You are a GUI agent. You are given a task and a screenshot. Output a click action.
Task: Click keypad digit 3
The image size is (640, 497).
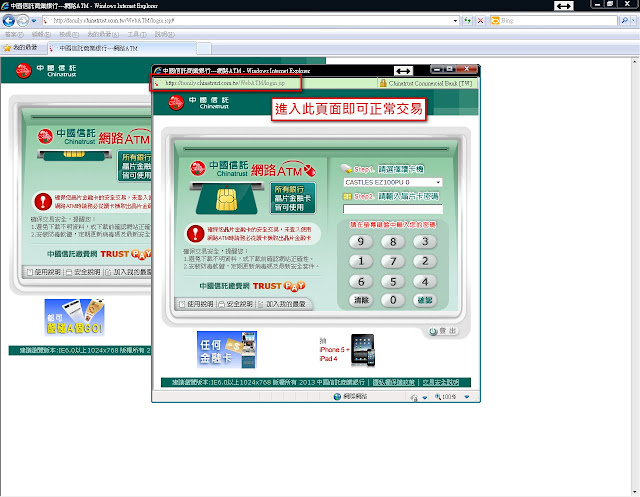425,242
